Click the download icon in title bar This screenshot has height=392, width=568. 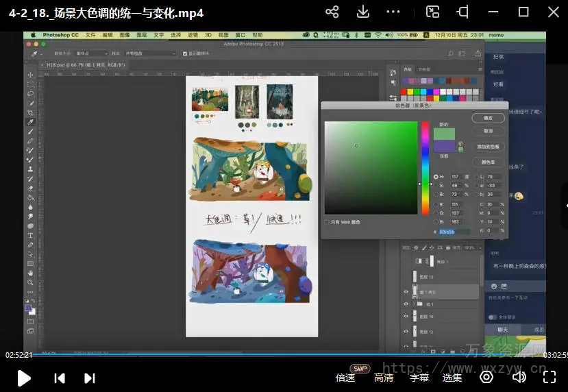pyautogui.click(x=363, y=12)
